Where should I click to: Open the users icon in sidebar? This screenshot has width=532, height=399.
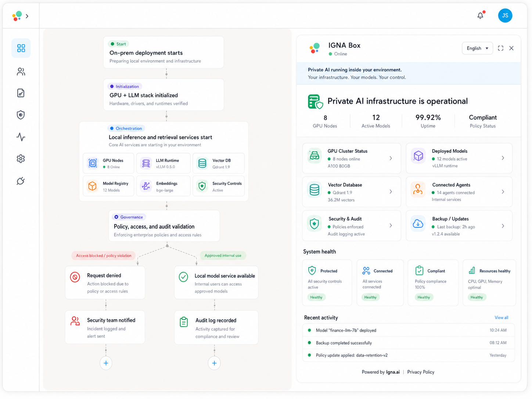tap(21, 72)
